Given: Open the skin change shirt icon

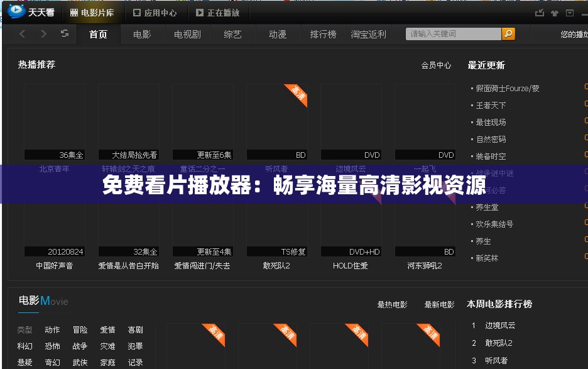Looking at the screenshot, I should (x=555, y=13).
